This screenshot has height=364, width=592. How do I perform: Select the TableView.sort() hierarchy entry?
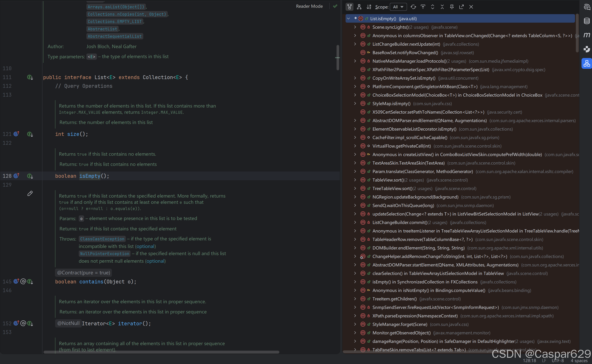click(x=388, y=180)
